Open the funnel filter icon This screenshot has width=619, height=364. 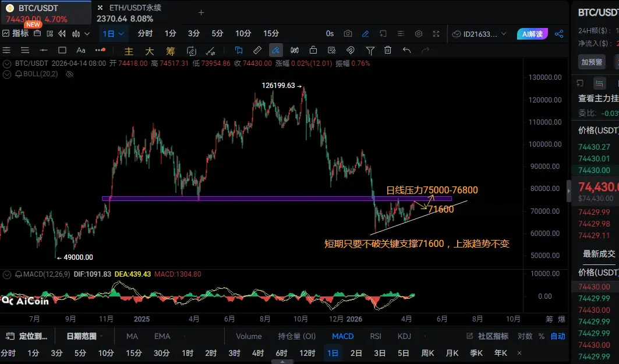pyautogui.click(x=370, y=51)
